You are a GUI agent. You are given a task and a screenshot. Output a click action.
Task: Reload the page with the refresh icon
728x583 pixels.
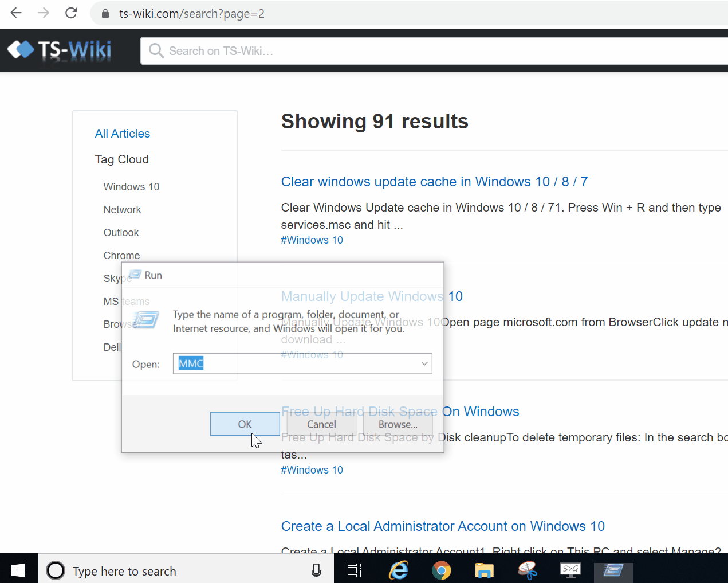click(x=71, y=13)
